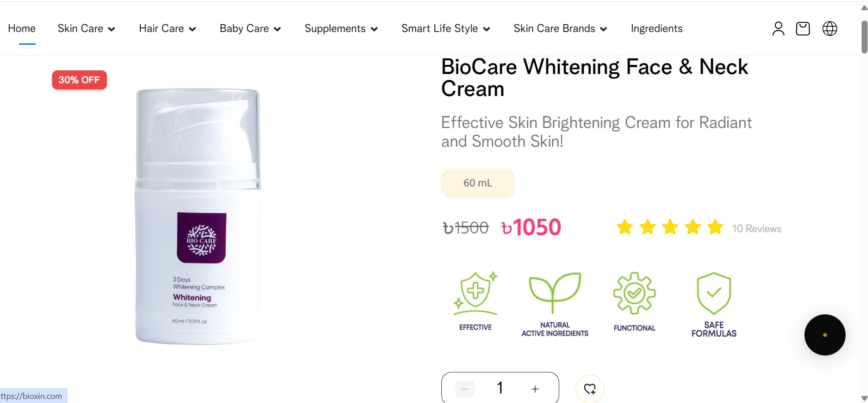Click the Functional gear badge icon
The height and width of the screenshot is (403, 868).
[x=634, y=293]
